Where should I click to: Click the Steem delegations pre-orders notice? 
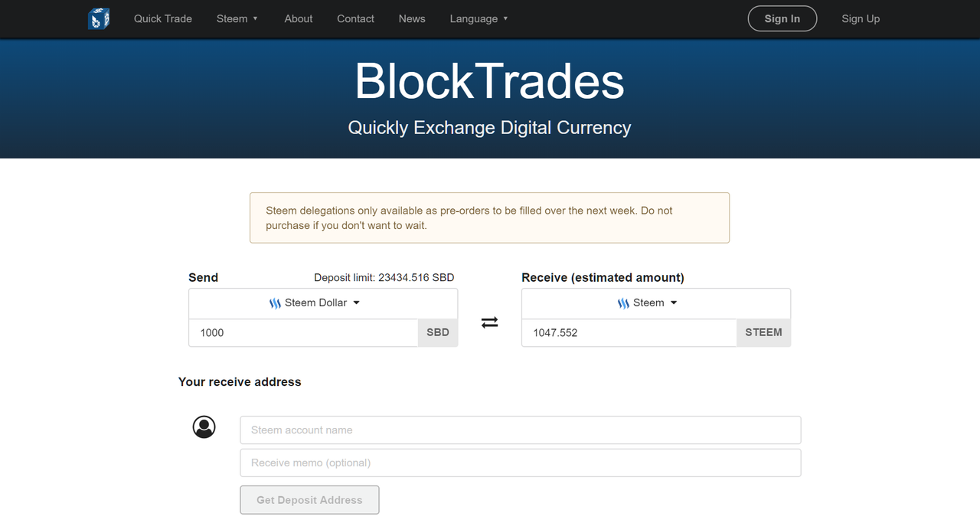(x=490, y=218)
